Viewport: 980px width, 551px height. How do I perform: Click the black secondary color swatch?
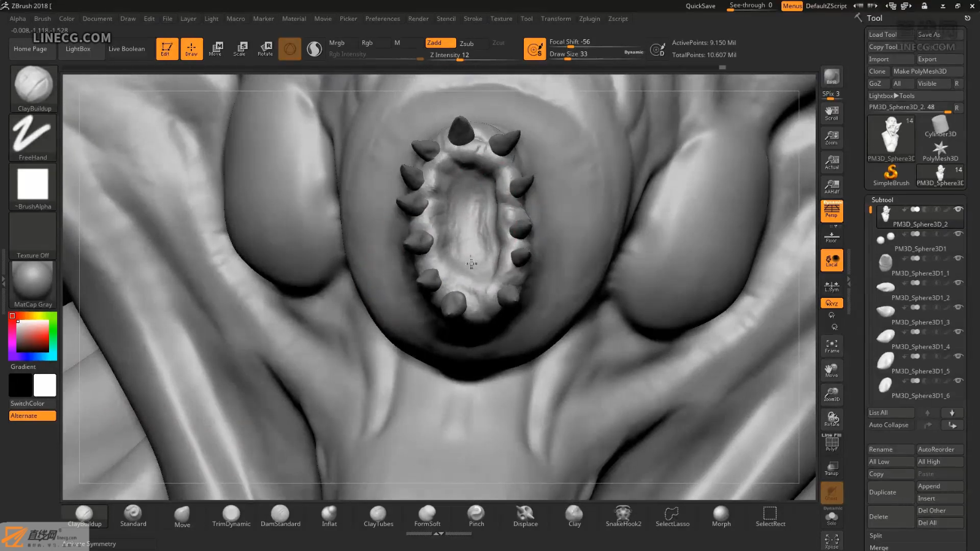tap(20, 386)
